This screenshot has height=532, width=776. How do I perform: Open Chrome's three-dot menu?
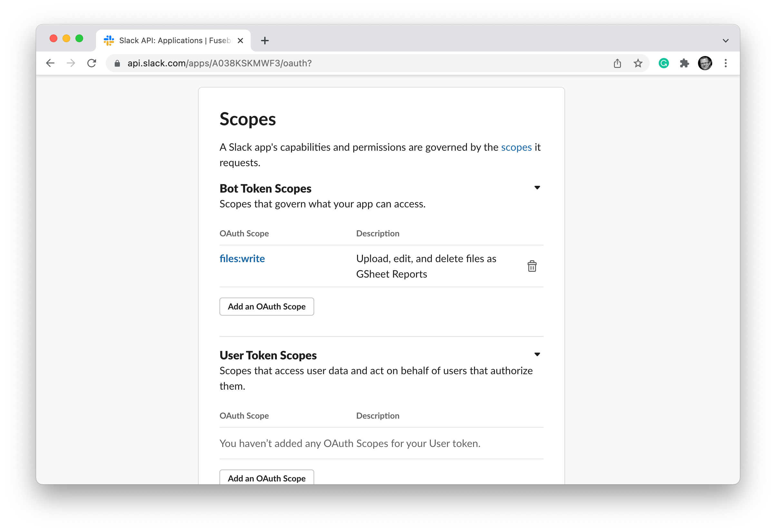725,63
